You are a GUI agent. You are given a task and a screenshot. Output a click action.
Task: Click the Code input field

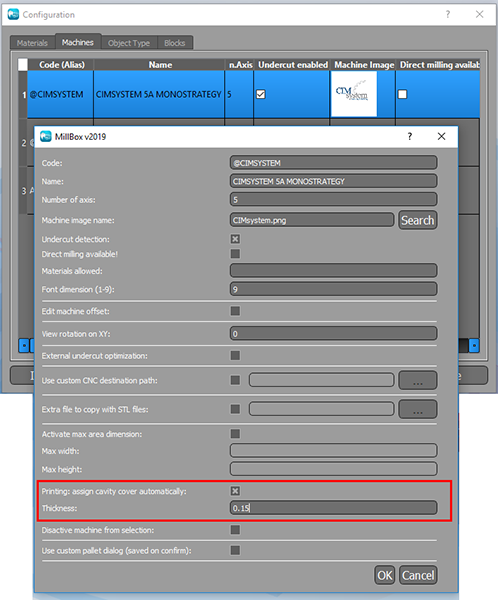click(333, 163)
